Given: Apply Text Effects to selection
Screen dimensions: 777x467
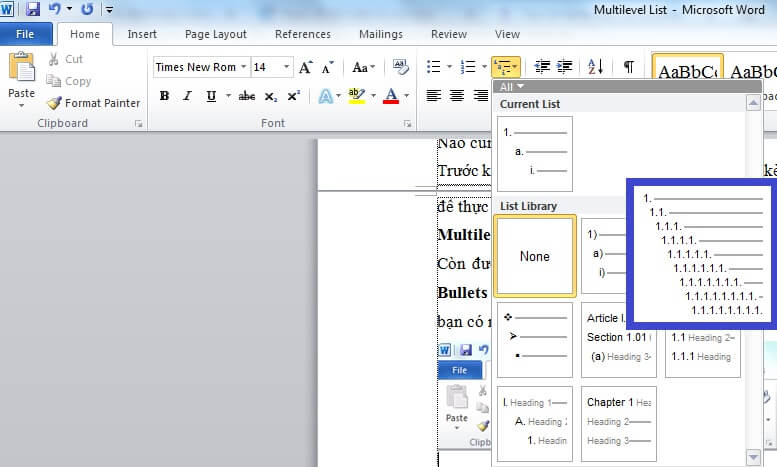Looking at the screenshot, I should click(x=326, y=96).
